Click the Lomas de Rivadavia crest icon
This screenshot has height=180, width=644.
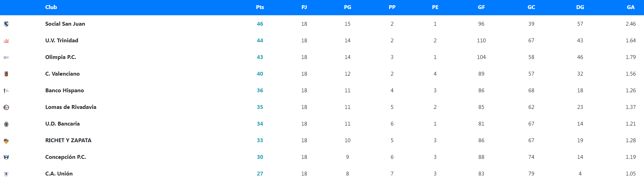[x=6, y=107]
